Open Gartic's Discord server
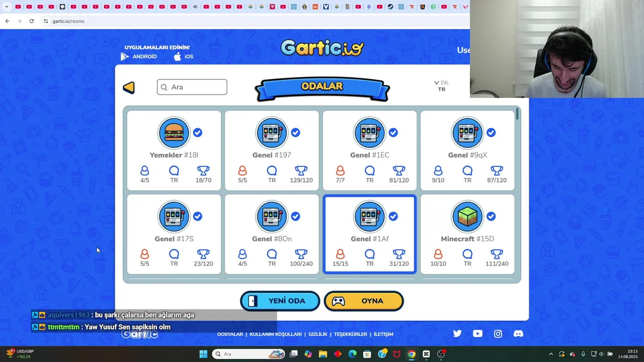 click(x=518, y=333)
